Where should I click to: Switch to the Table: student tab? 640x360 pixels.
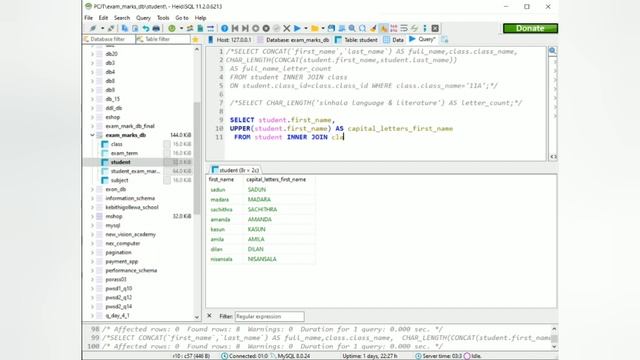click(356, 40)
